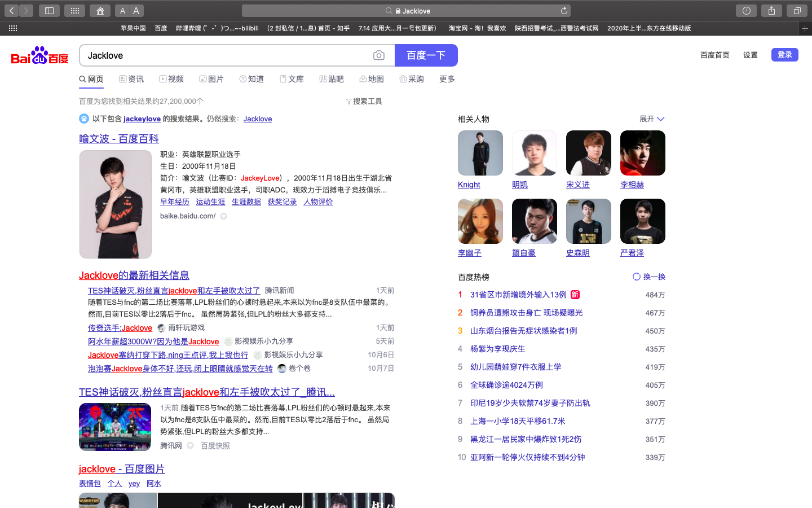Switch to the 图片 tab
Image resolution: width=812 pixels, height=508 pixels.
[x=211, y=79]
